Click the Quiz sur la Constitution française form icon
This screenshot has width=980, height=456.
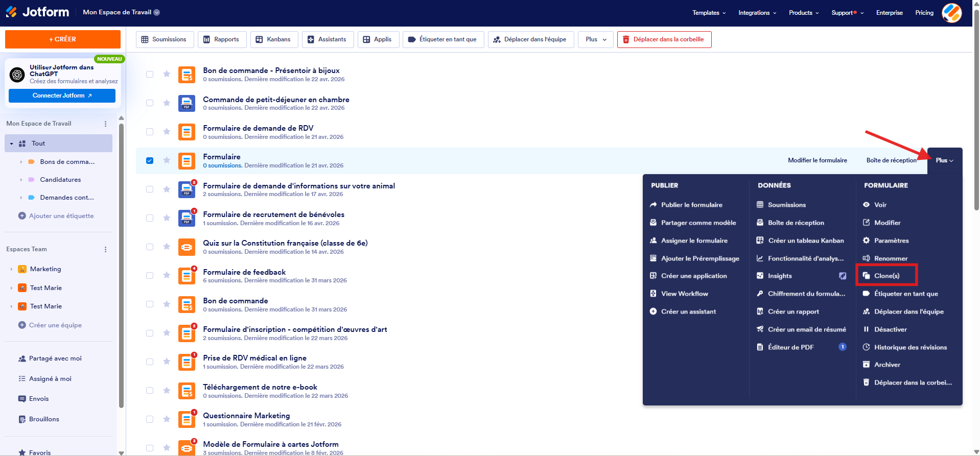coord(186,247)
